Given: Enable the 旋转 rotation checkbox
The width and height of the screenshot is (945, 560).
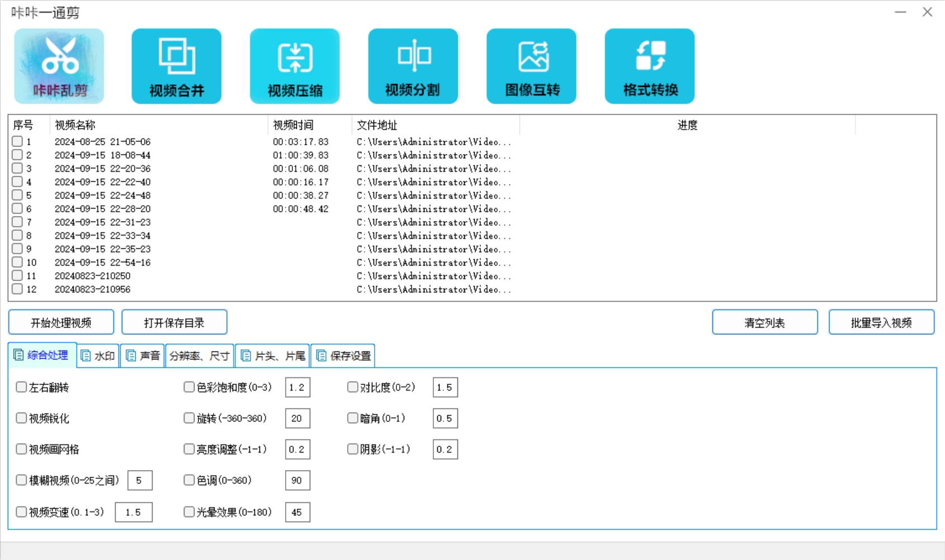Looking at the screenshot, I should pyautogui.click(x=189, y=417).
